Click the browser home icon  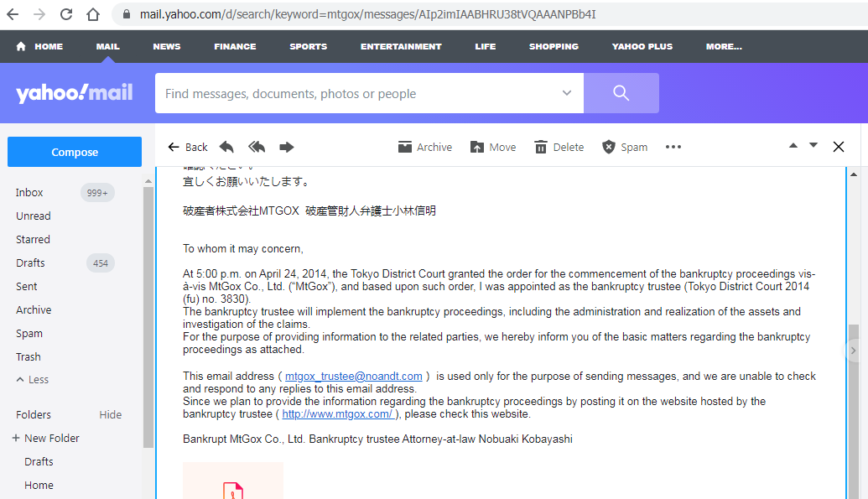pyautogui.click(x=93, y=14)
